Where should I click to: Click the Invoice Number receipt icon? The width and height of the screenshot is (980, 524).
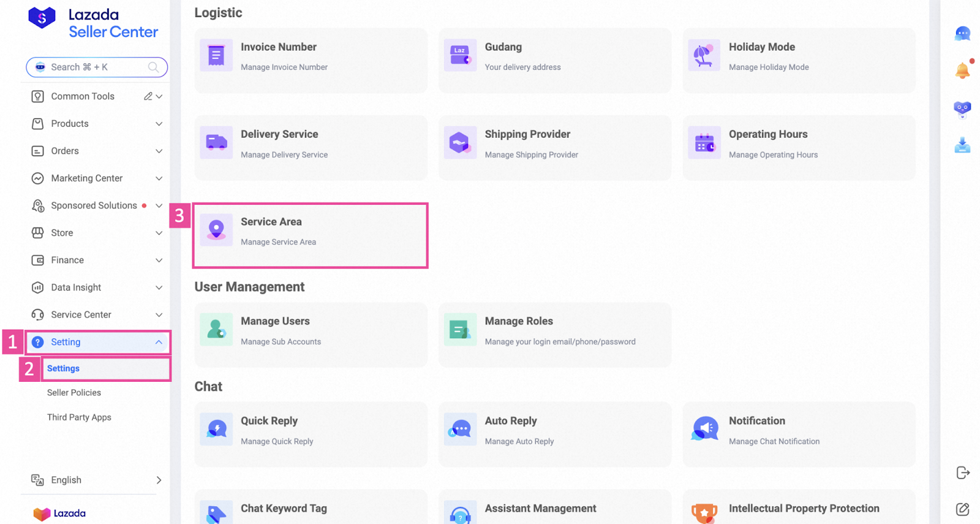coord(216,56)
